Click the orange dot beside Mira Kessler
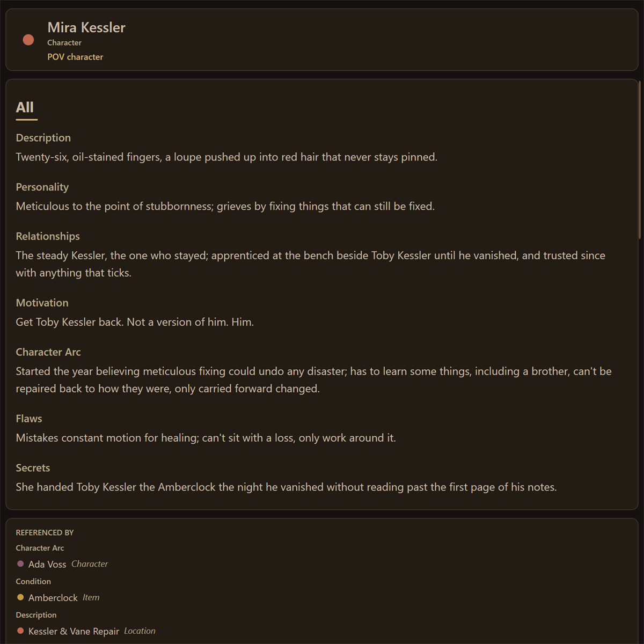644x644 pixels. pyautogui.click(x=28, y=40)
